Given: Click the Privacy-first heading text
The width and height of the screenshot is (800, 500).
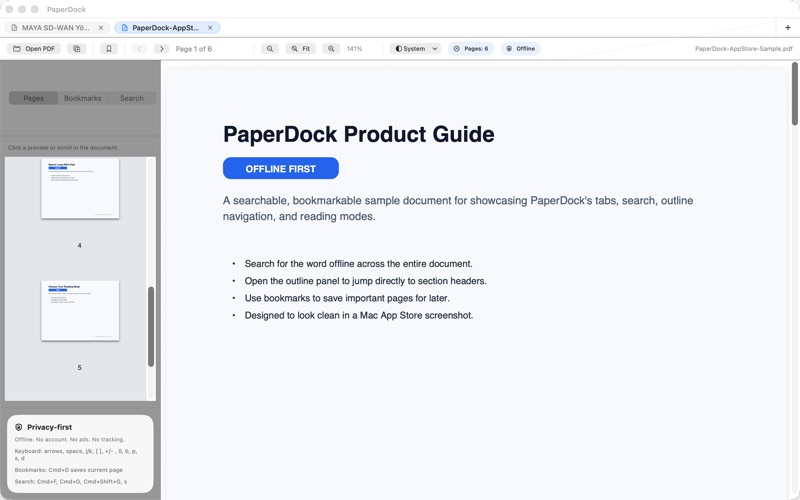Looking at the screenshot, I should 49,427.
